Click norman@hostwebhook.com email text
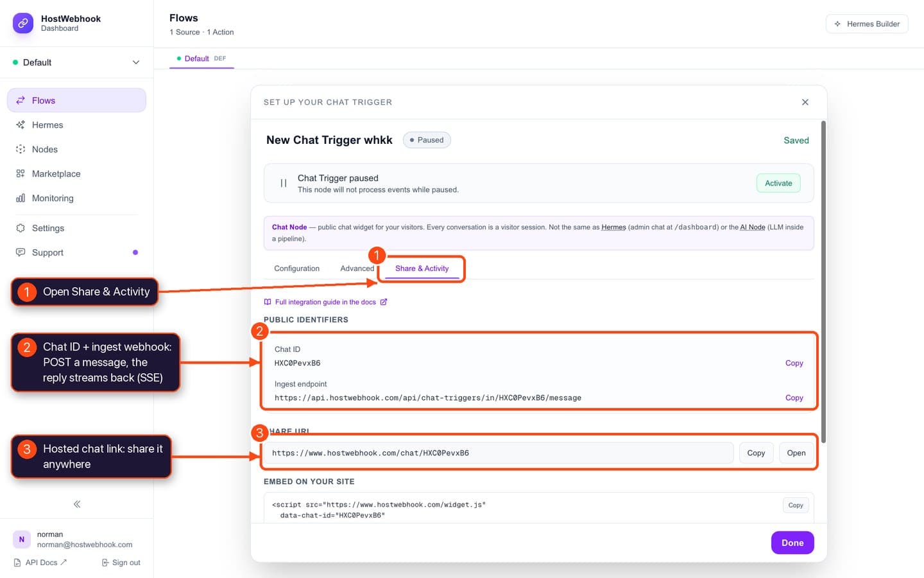 click(85, 545)
